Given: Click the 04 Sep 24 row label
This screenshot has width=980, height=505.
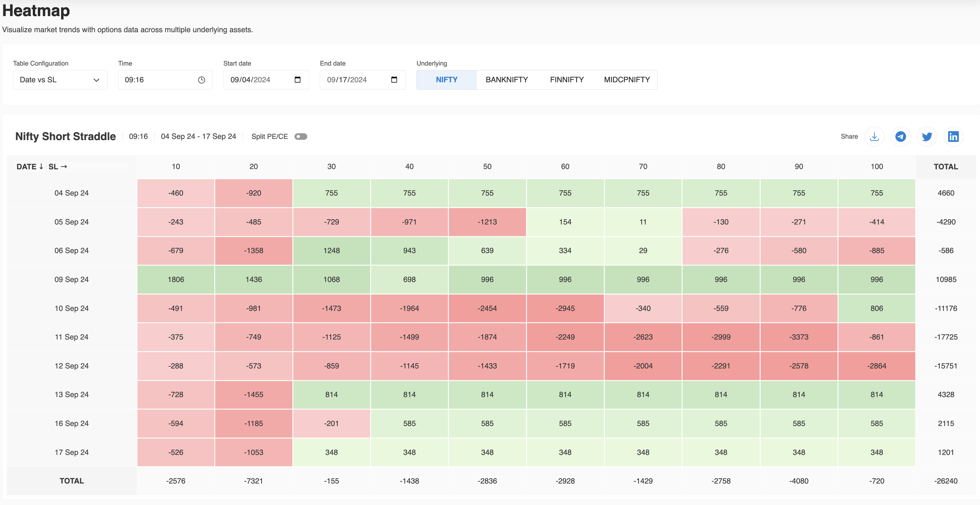Looking at the screenshot, I should tap(72, 193).
